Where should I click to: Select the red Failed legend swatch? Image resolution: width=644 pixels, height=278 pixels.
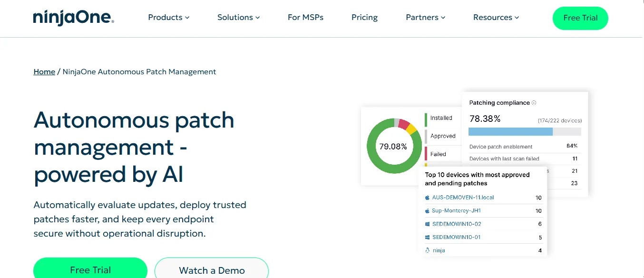(x=426, y=154)
